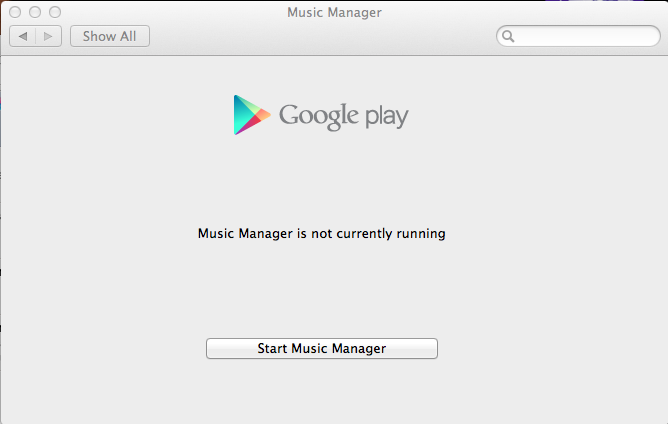Click the Music Manager window title
The height and width of the screenshot is (424, 668).
(334, 12)
